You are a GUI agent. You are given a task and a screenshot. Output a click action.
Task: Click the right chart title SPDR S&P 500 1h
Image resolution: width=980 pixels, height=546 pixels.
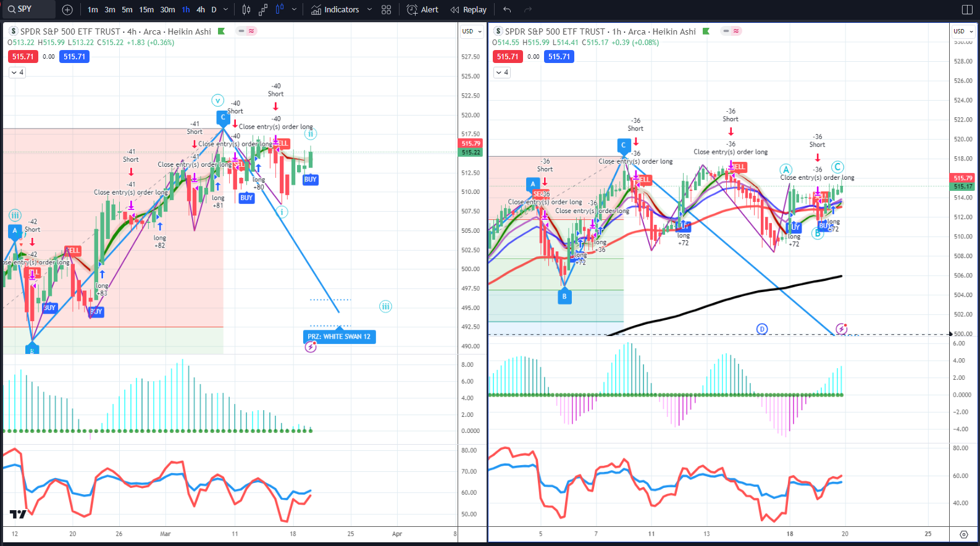600,31
